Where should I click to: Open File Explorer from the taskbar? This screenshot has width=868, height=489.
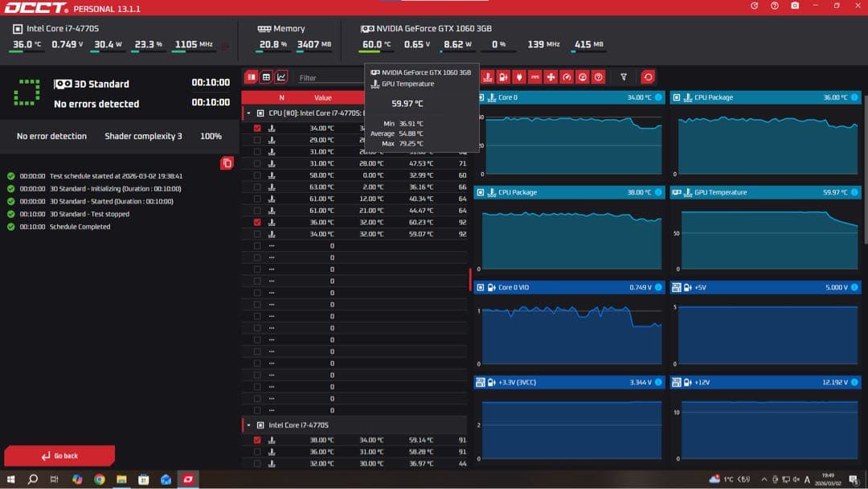[122, 479]
